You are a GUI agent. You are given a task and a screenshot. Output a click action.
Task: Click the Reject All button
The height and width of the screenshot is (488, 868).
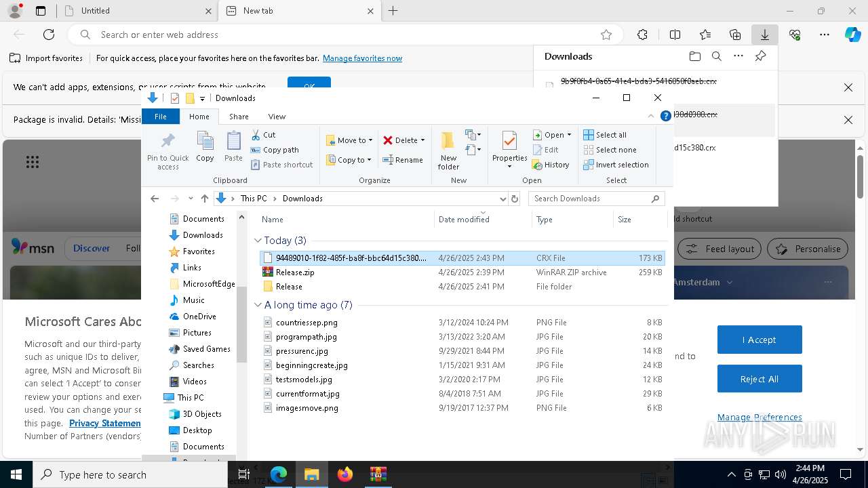pyautogui.click(x=759, y=379)
